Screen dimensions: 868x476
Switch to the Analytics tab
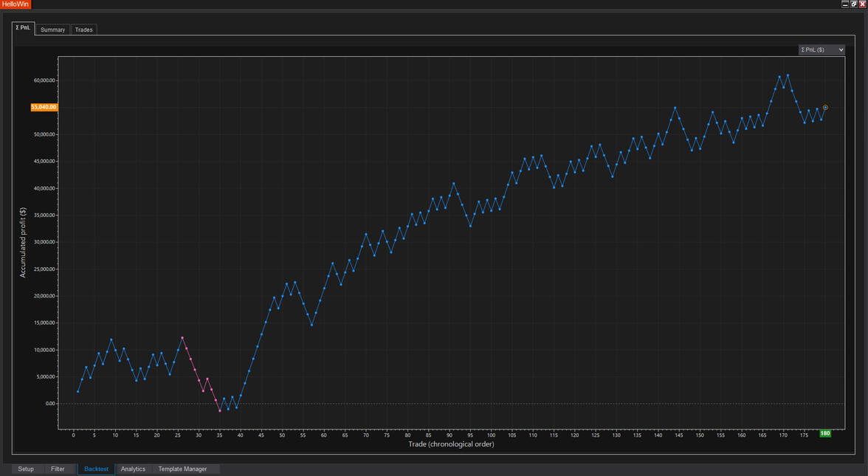pos(133,469)
